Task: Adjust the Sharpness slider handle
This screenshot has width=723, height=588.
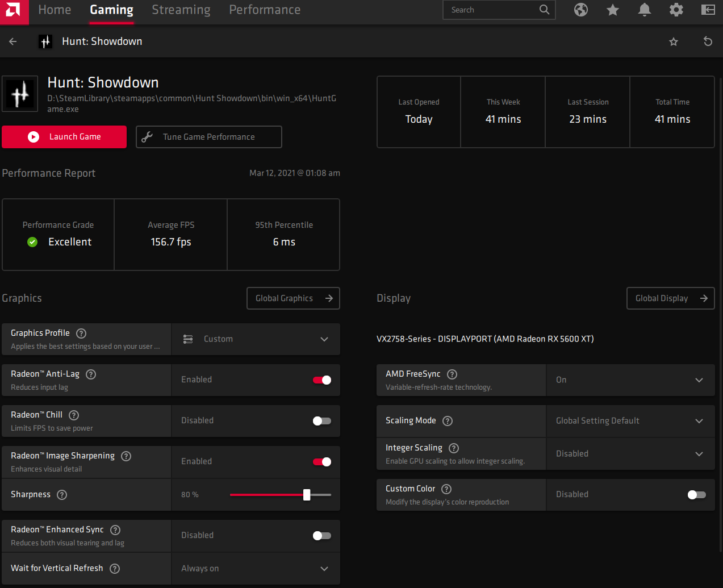Action: (307, 495)
